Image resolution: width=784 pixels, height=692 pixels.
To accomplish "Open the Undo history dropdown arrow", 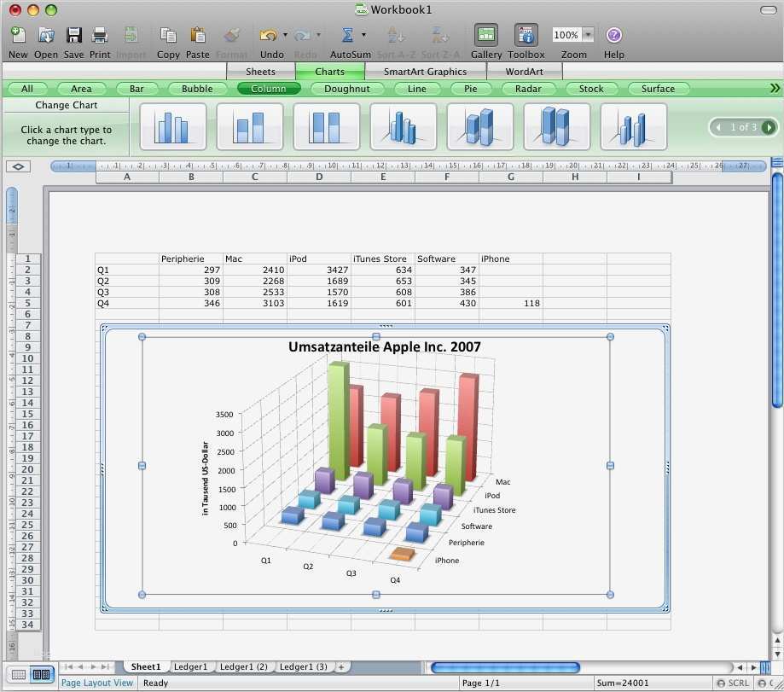I will pos(285,34).
